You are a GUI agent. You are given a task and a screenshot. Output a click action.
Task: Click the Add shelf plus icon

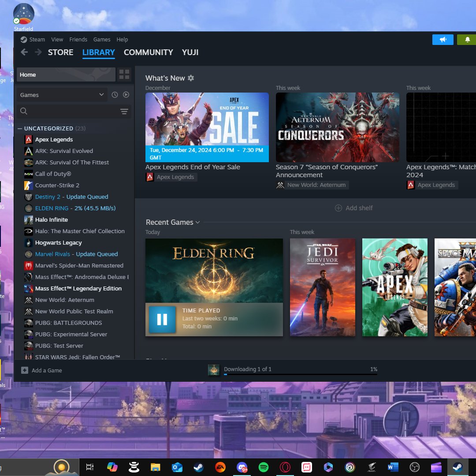coord(338,208)
